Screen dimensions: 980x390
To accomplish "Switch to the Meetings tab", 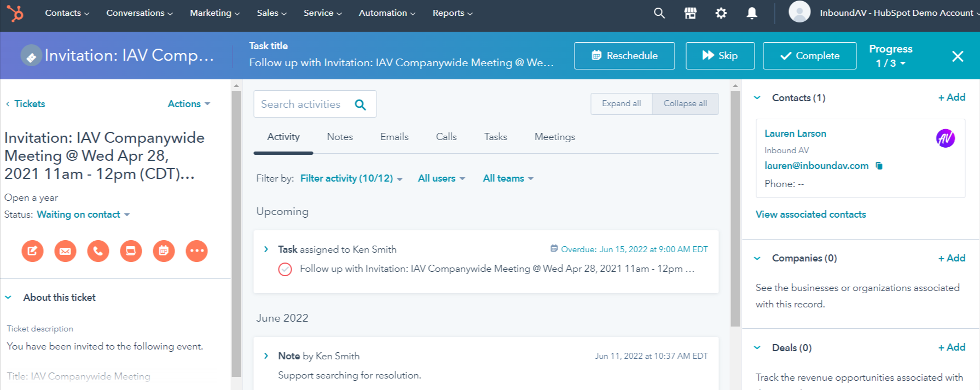I will pos(555,137).
